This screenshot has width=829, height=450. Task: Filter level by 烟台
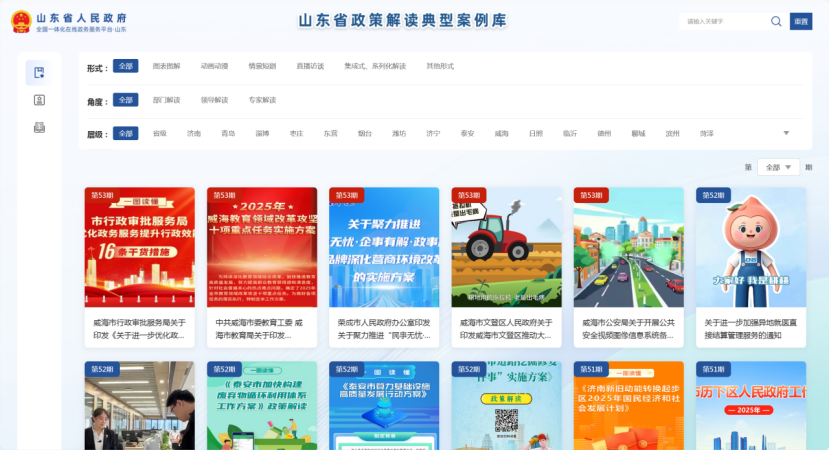point(365,134)
